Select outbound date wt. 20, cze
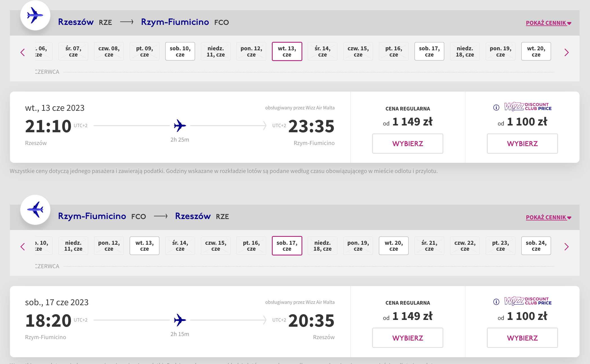This screenshot has height=364, width=590. point(536,51)
